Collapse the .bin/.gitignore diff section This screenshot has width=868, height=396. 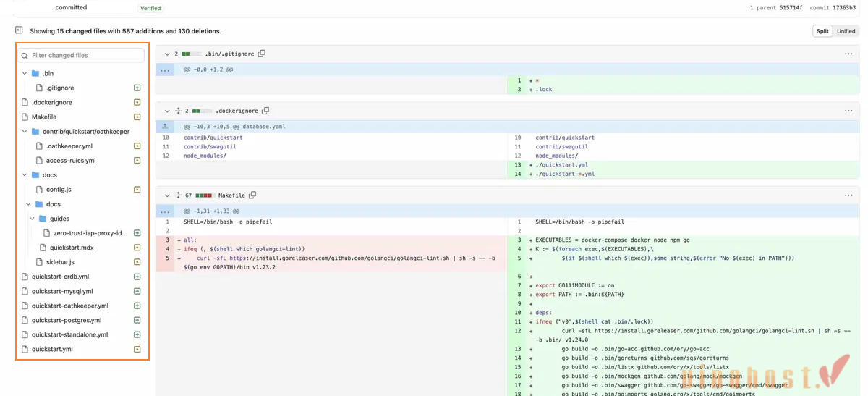click(167, 54)
